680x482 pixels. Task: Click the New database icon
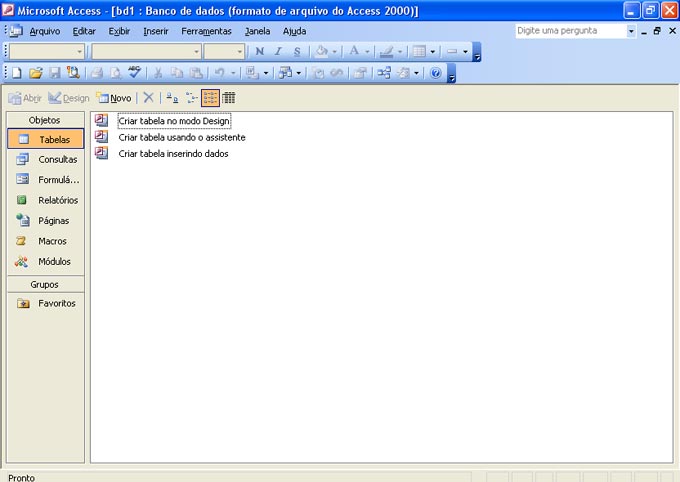click(16, 73)
